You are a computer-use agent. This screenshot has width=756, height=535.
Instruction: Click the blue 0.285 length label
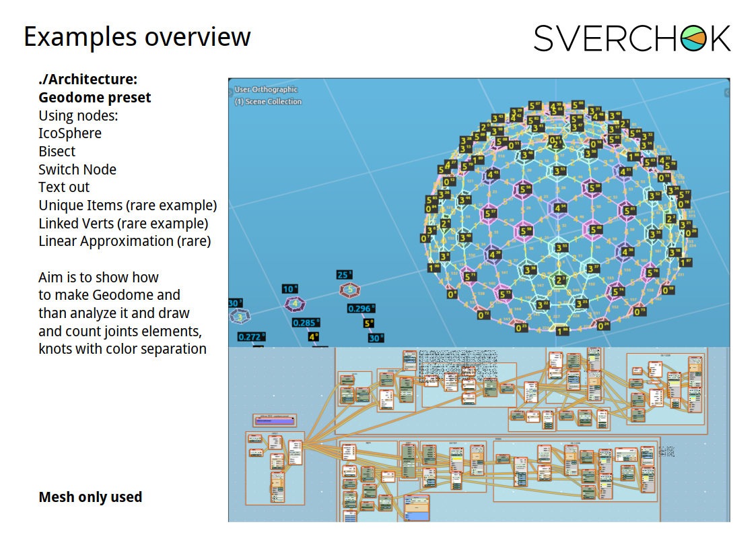(x=306, y=322)
